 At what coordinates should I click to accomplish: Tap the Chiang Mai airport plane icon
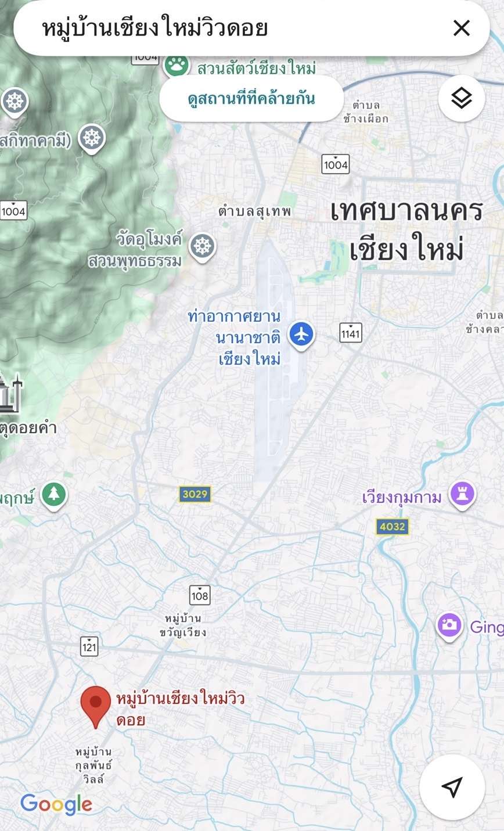301,335
